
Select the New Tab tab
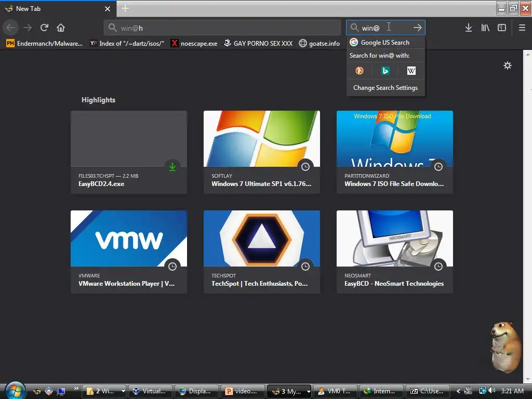(58, 9)
